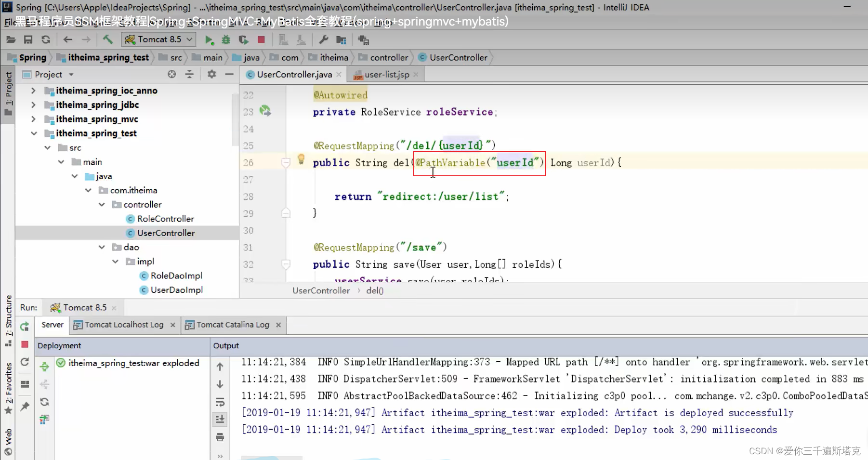
Task: Click controller breadcrumb in navigation bar
Action: pos(383,58)
